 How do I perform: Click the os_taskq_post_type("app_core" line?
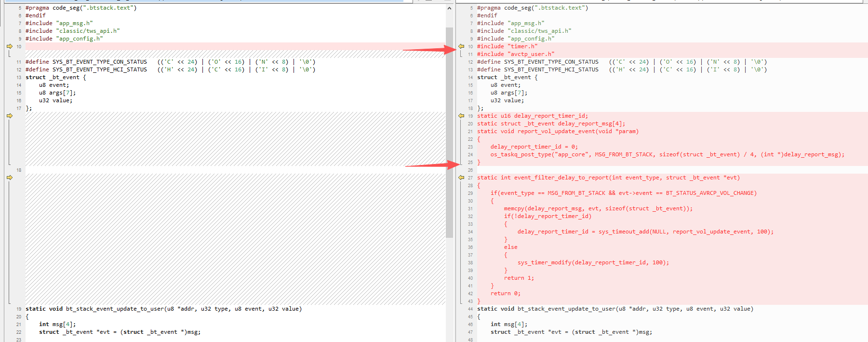click(668, 154)
